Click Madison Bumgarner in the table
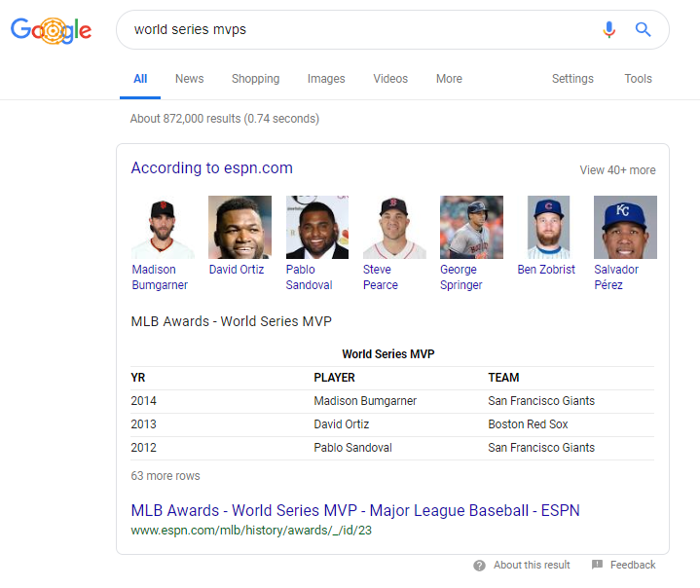Image resolution: width=700 pixels, height=588 pixels. tap(365, 401)
